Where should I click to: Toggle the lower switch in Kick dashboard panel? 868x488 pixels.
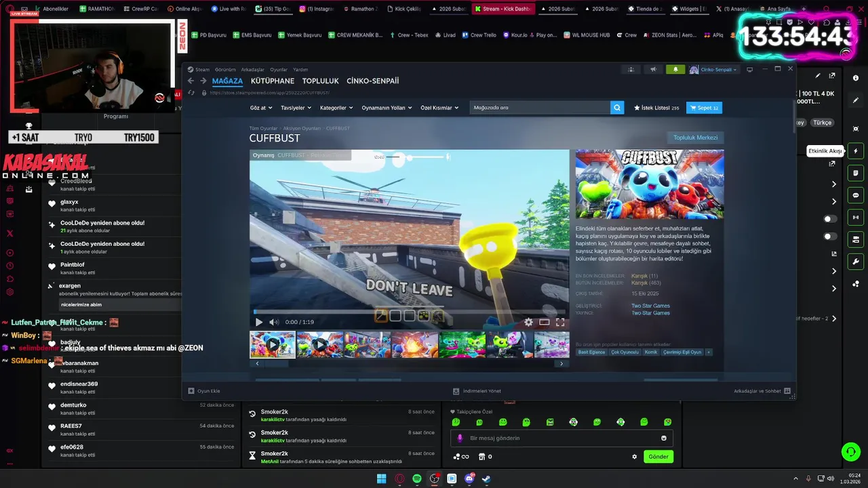click(x=830, y=237)
